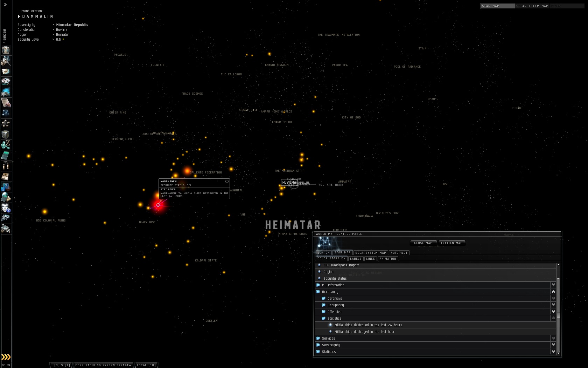Open the items hangar icon at sidebar bottom
The image size is (588, 368).
[6, 229]
